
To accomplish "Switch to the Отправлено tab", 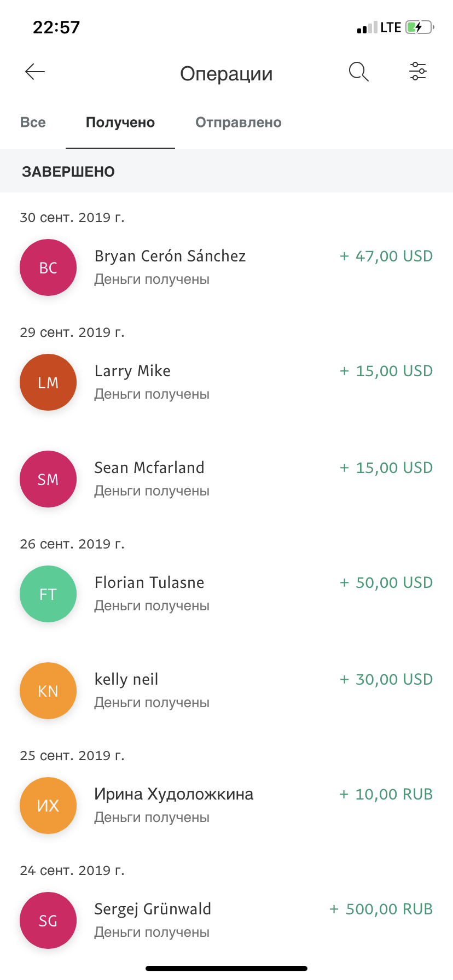I will pos(239,122).
